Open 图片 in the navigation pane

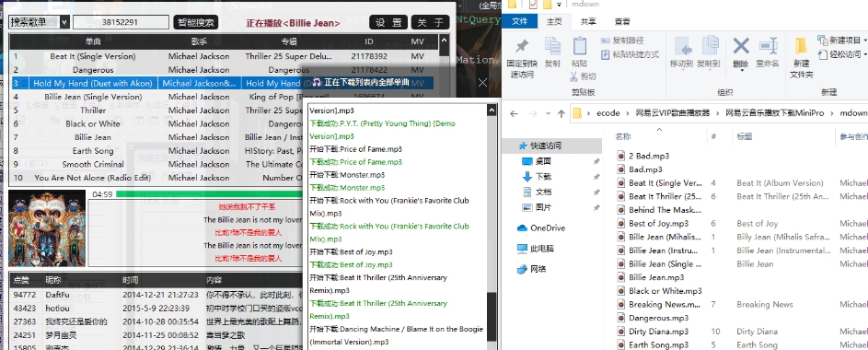[542, 207]
